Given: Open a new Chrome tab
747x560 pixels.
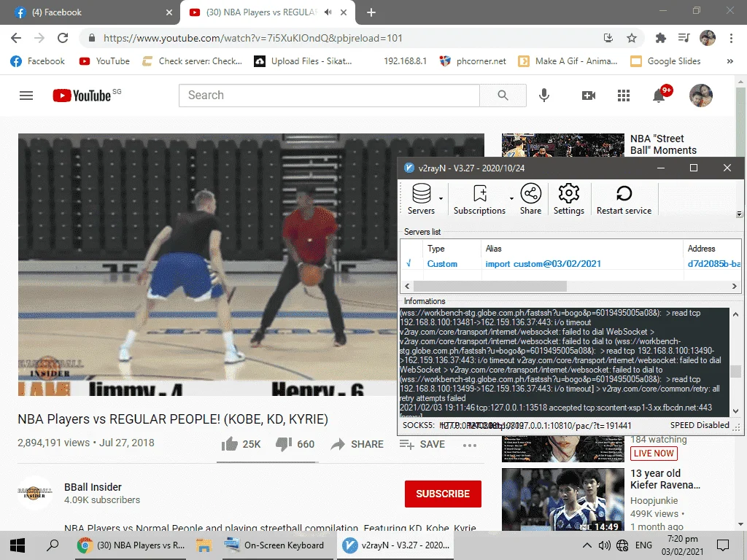Looking at the screenshot, I should pos(371,12).
